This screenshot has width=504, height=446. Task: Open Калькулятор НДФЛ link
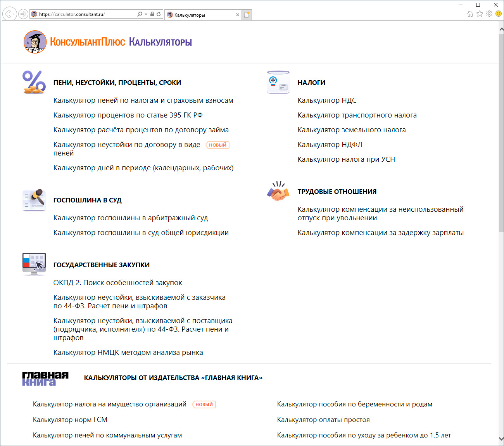coord(330,145)
